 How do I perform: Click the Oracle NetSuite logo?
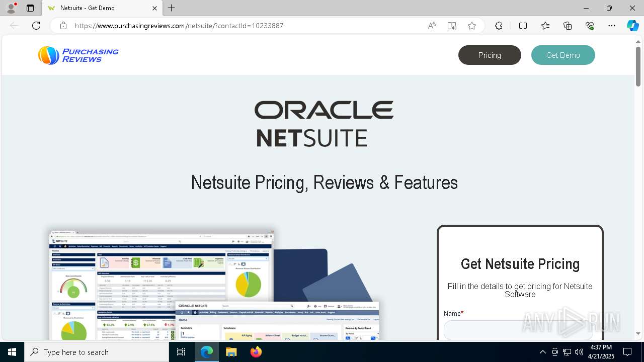click(324, 124)
